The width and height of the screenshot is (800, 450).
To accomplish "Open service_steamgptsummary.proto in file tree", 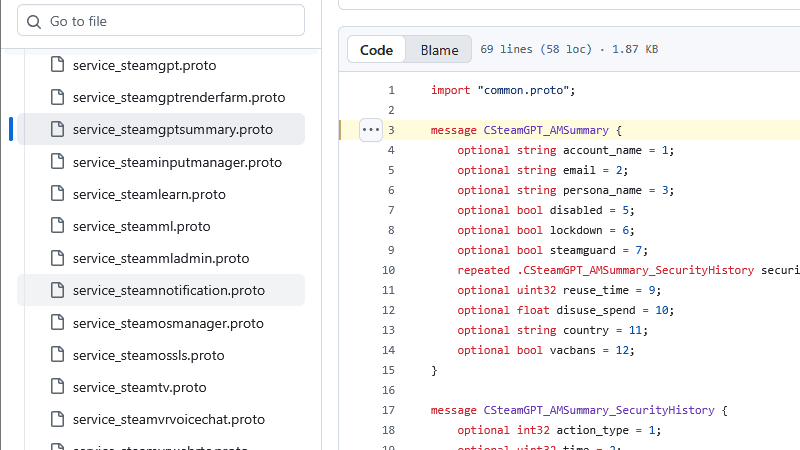I will (x=172, y=129).
